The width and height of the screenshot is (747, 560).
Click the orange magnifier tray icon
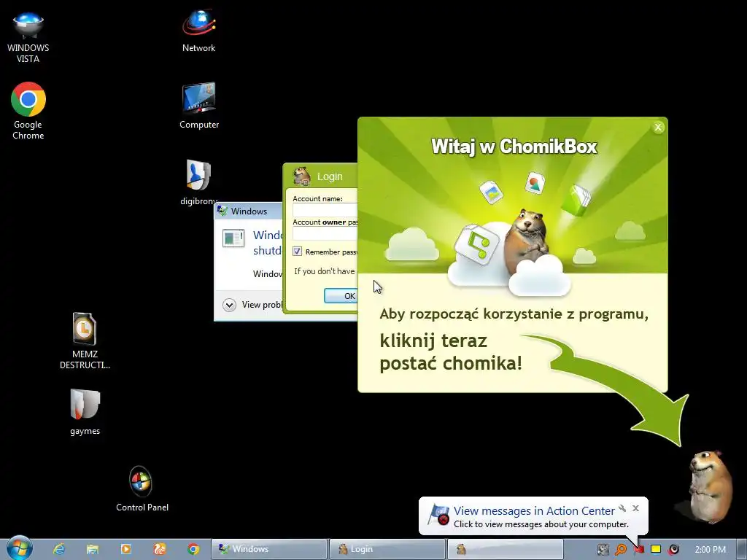(x=621, y=550)
